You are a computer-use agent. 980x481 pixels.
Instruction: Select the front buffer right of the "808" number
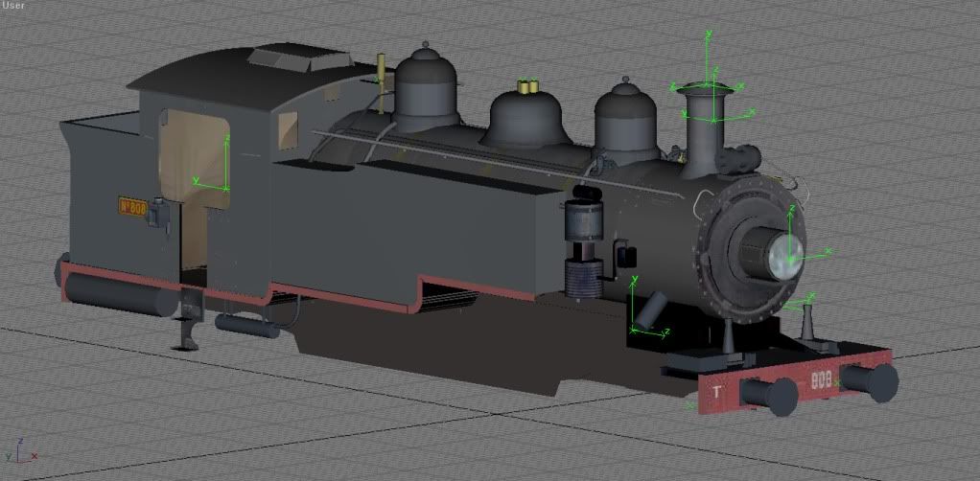[870, 381]
